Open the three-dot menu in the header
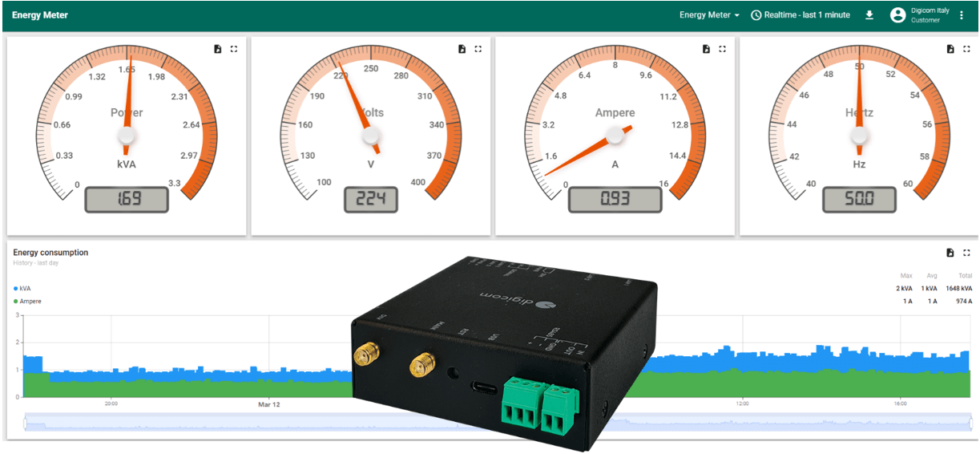Image resolution: width=980 pixels, height=454 pixels. (962, 15)
